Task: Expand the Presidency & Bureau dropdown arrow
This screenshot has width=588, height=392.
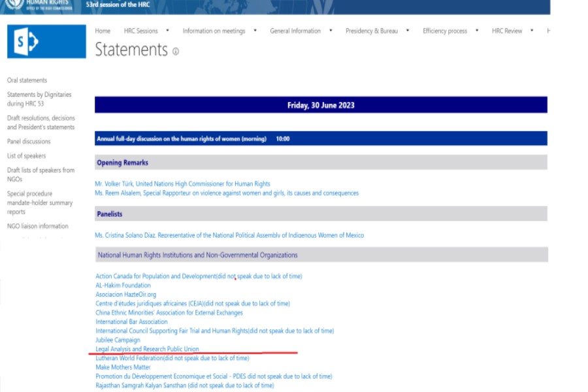Action: 408,31
